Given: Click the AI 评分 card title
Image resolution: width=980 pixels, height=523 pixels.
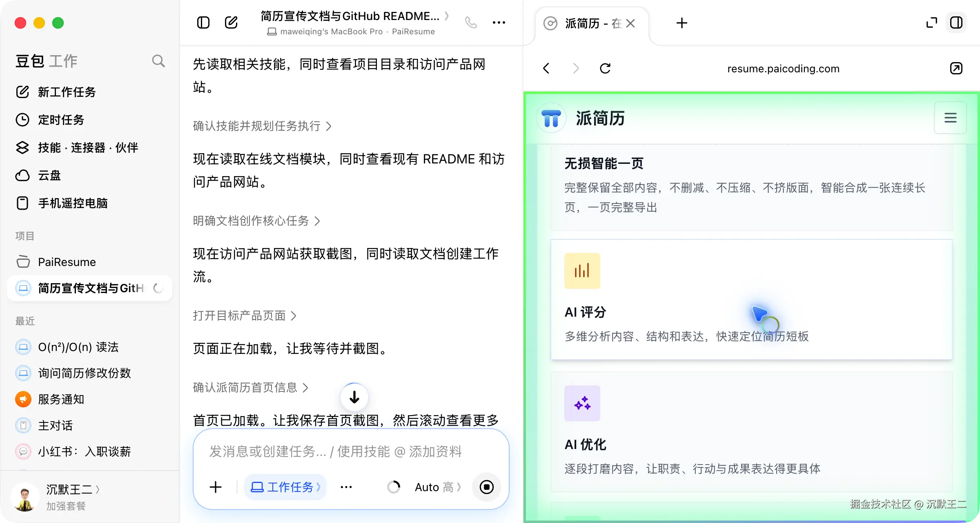Looking at the screenshot, I should click(585, 313).
